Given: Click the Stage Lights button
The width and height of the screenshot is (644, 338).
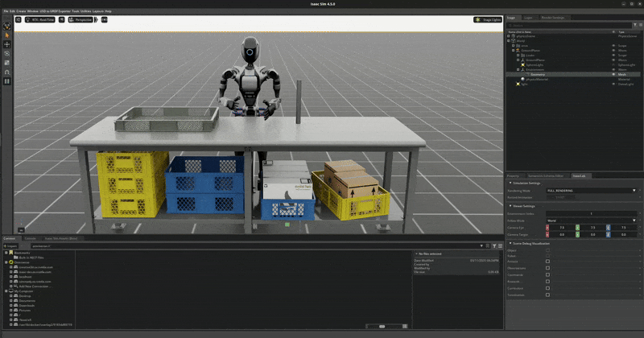Looking at the screenshot, I should pos(487,19).
